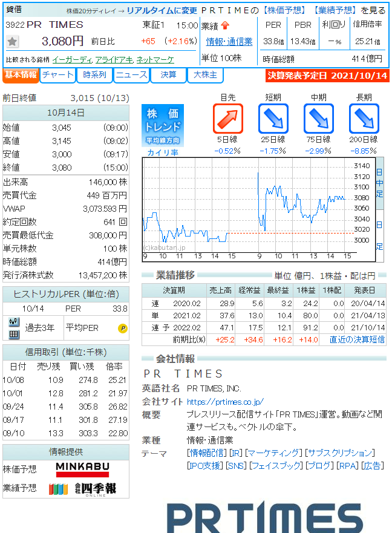Open the マーケティング theme link
392x533 pixels.
pyautogui.click(x=273, y=453)
